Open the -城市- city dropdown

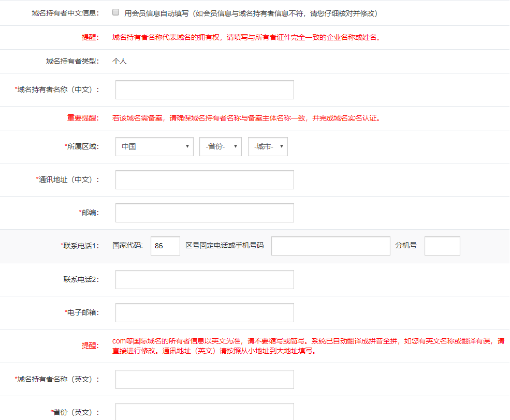pyautogui.click(x=268, y=146)
